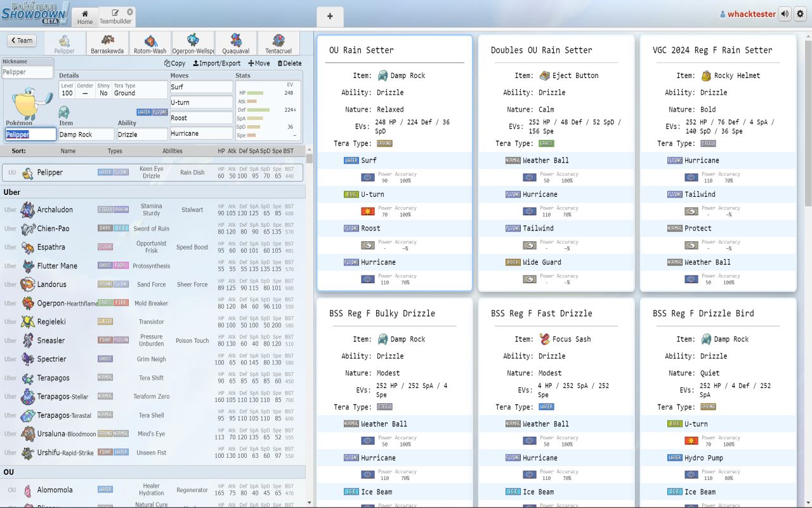Click the Rocky Helmet item icon in VGC set
The image size is (812, 508).
tap(706, 76)
